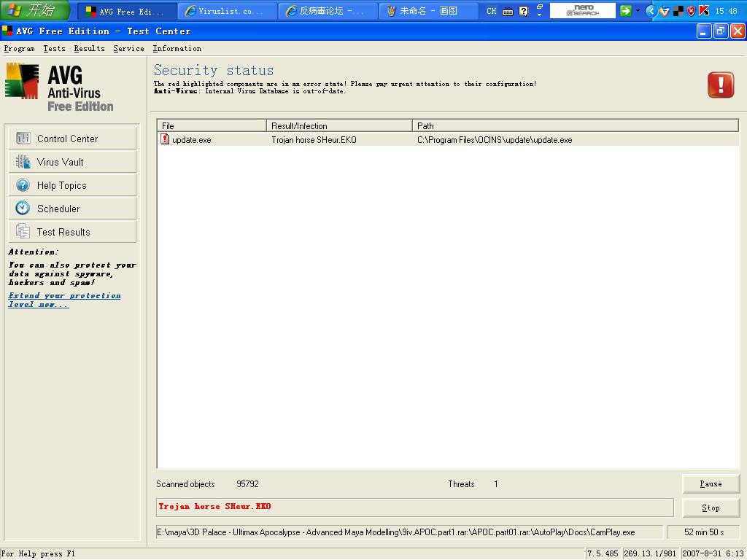This screenshot has height=560, width=747.
Task: Click the language bar restore icon
Action: pyautogui.click(x=540, y=7)
